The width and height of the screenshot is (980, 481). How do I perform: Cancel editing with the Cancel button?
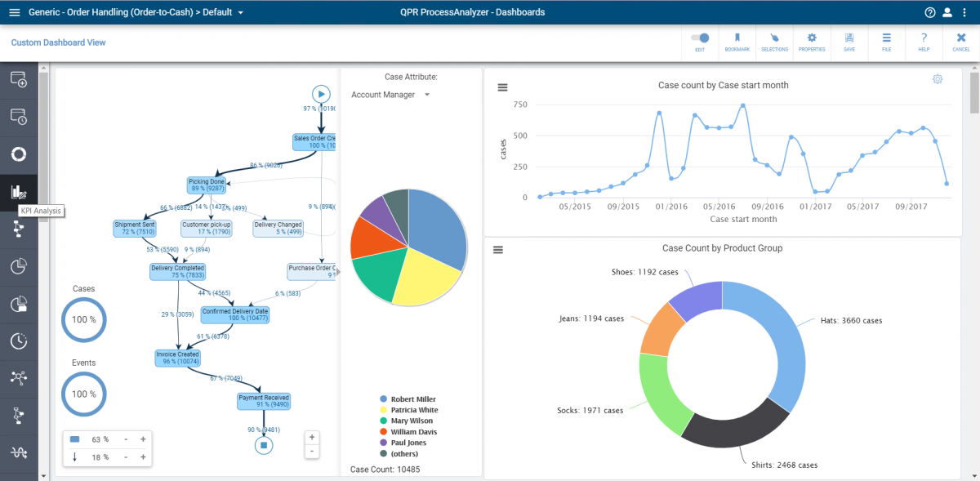pyautogui.click(x=961, y=42)
